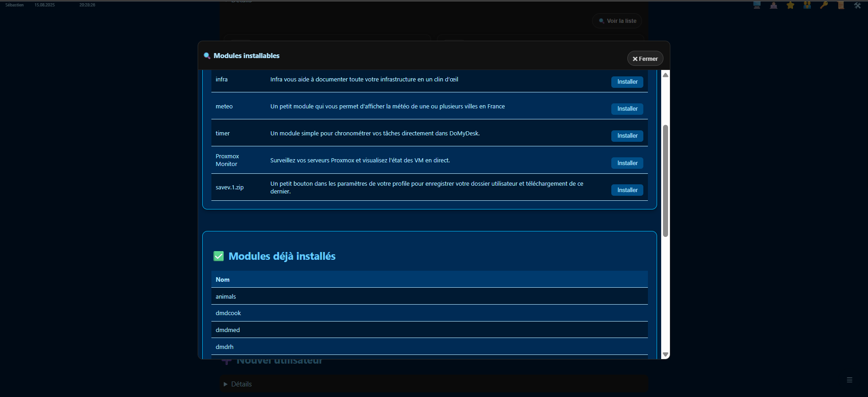Open the hammer and wrench tools icon

857,5
